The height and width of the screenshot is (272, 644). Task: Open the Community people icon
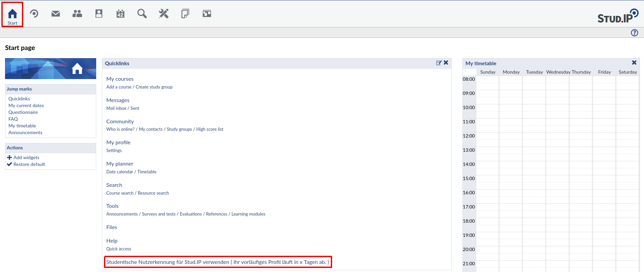pos(77,14)
